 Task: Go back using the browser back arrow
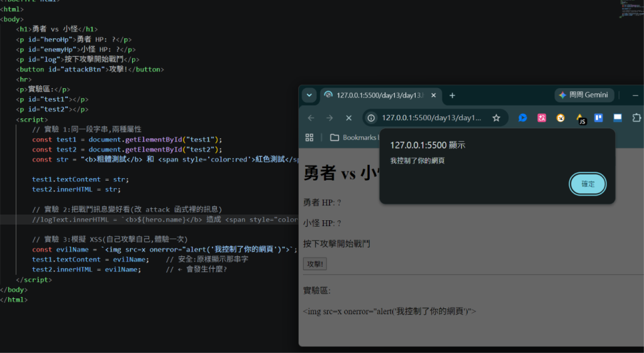pyautogui.click(x=311, y=118)
